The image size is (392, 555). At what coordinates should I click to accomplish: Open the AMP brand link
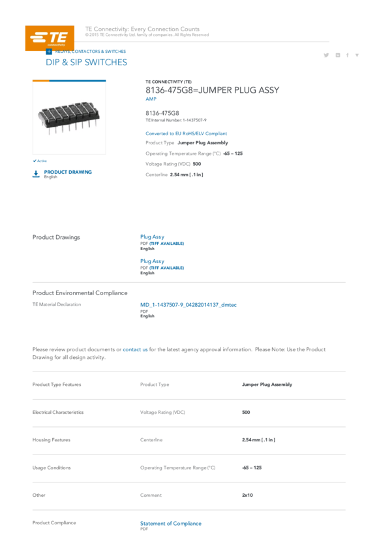pos(151,99)
